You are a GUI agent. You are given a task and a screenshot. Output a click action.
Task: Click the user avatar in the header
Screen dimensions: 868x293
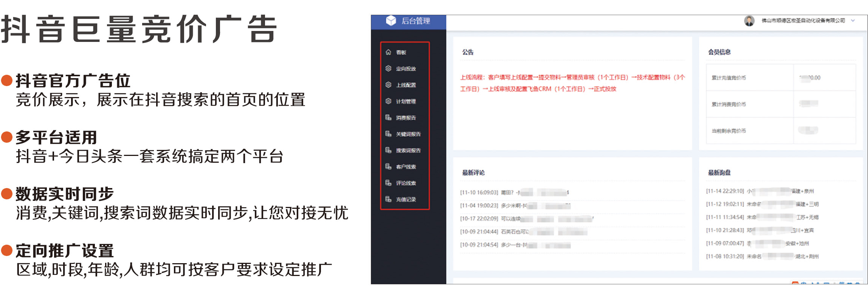point(749,21)
